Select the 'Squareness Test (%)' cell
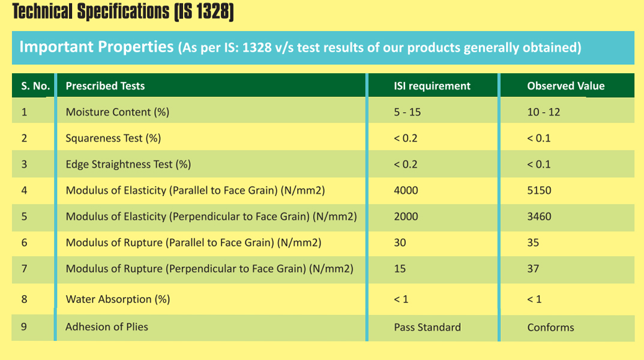644x360 pixels. point(113,138)
